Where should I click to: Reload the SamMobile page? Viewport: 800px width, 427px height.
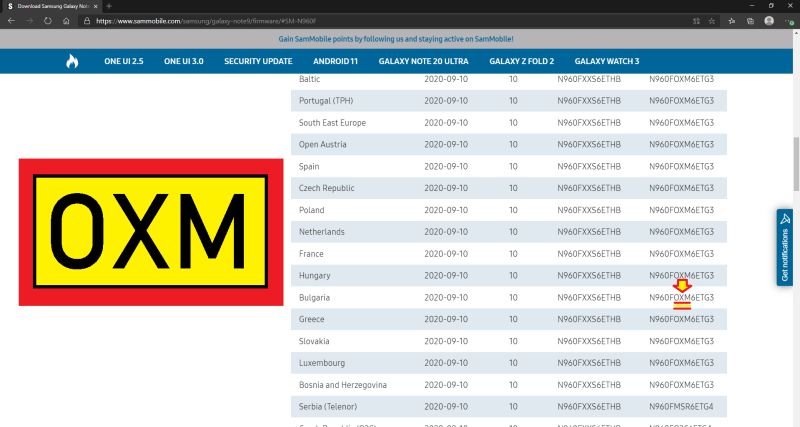tap(48, 21)
